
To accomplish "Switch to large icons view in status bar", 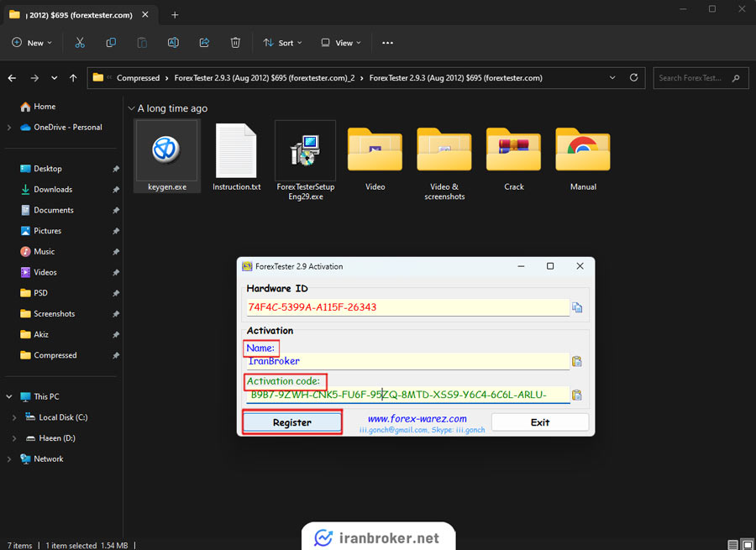I will click(748, 545).
